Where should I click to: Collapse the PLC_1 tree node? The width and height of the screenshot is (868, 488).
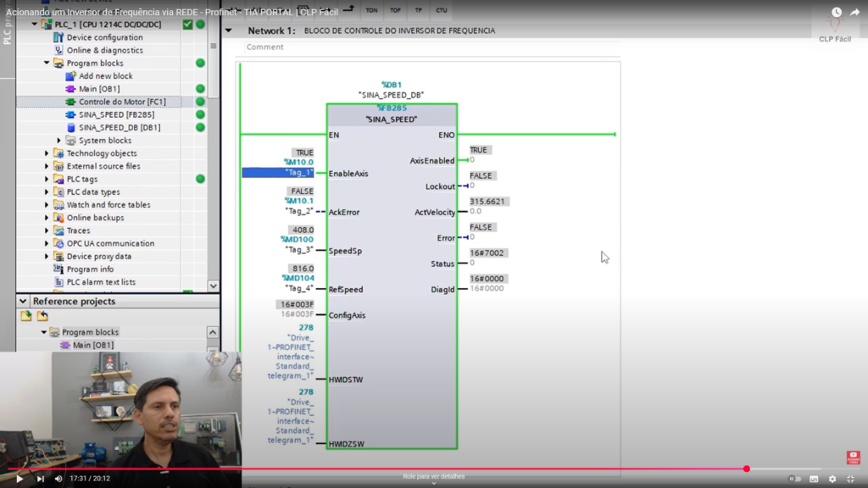coord(34,25)
